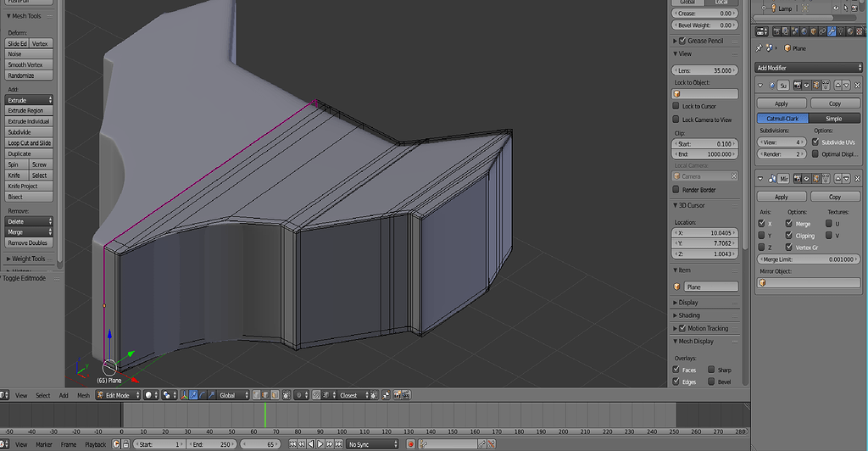The image size is (868, 451).
Task: Open the Playback menu in timeline
Action: click(95, 444)
